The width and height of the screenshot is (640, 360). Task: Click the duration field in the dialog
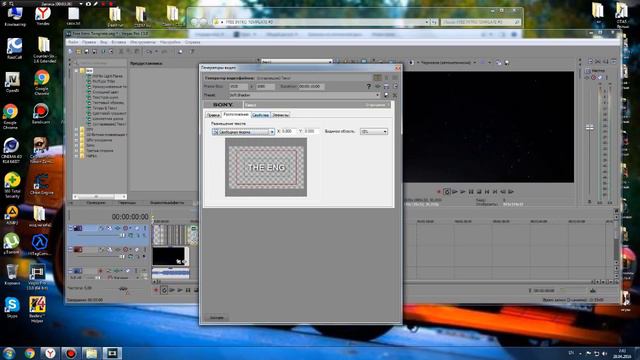click(x=311, y=87)
